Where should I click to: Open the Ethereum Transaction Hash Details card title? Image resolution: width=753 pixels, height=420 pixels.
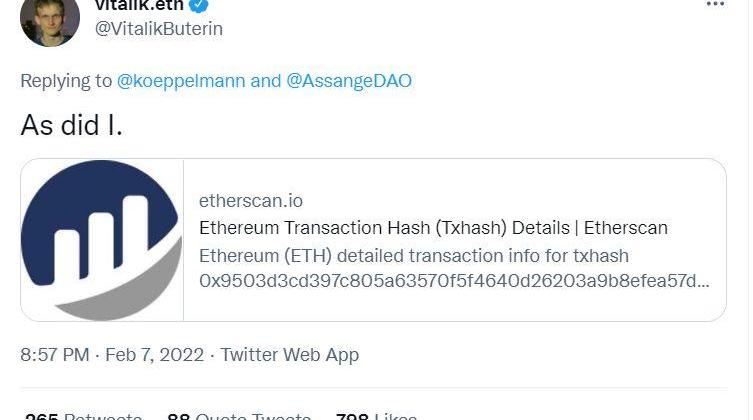click(x=433, y=228)
